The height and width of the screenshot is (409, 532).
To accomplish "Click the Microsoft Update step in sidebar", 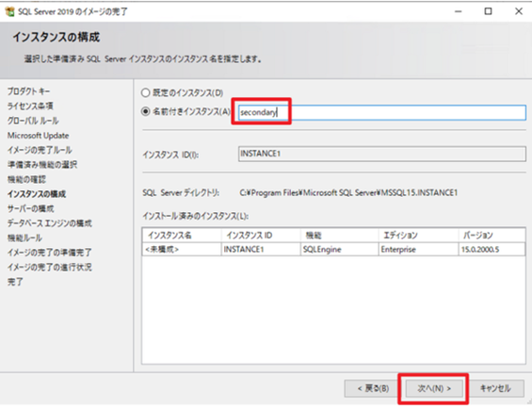I will click(x=38, y=136).
